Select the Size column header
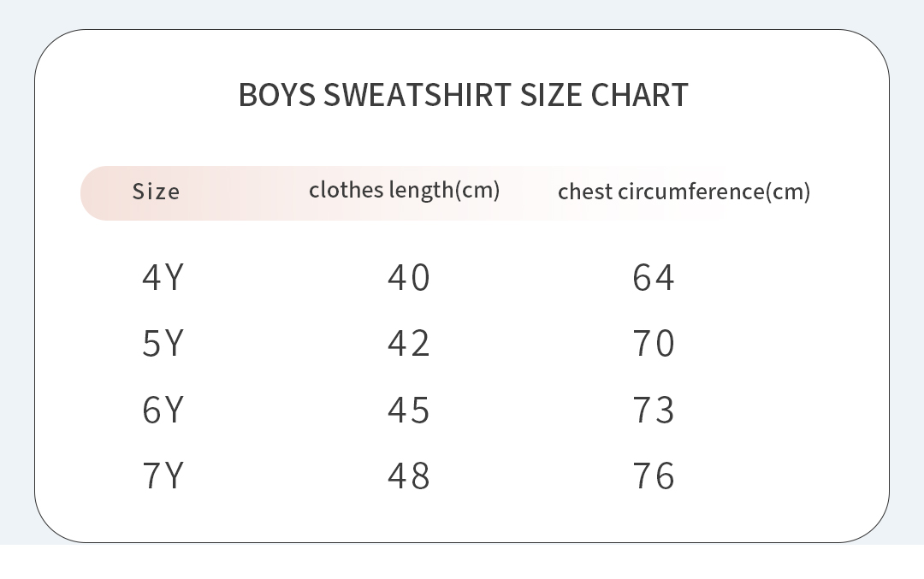Screen dimensions: 924x579 coord(156,192)
